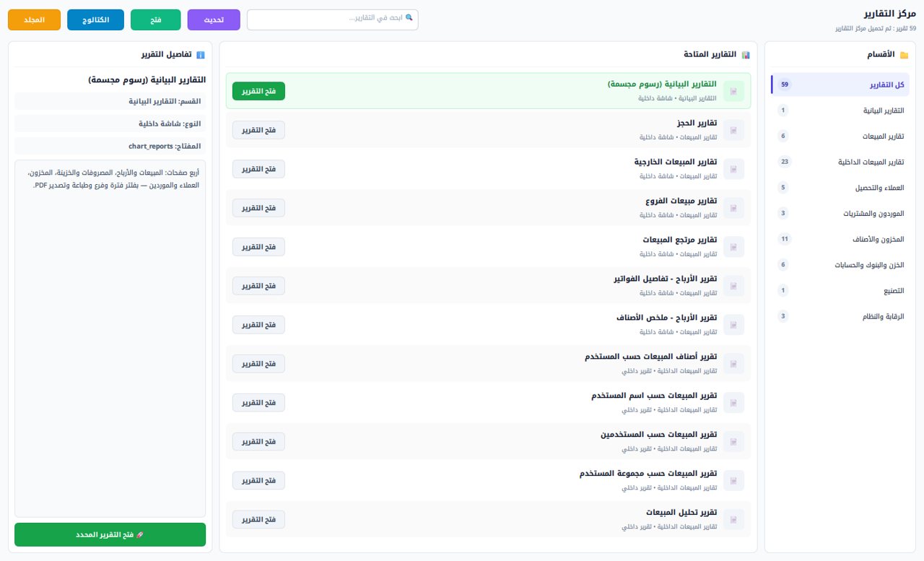
Task: Click the report description text box
Action: coord(110,339)
